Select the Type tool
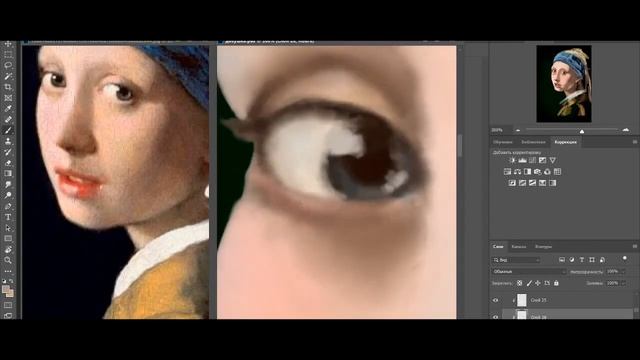This screenshot has width=640, height=360. [x=8, y=217]
